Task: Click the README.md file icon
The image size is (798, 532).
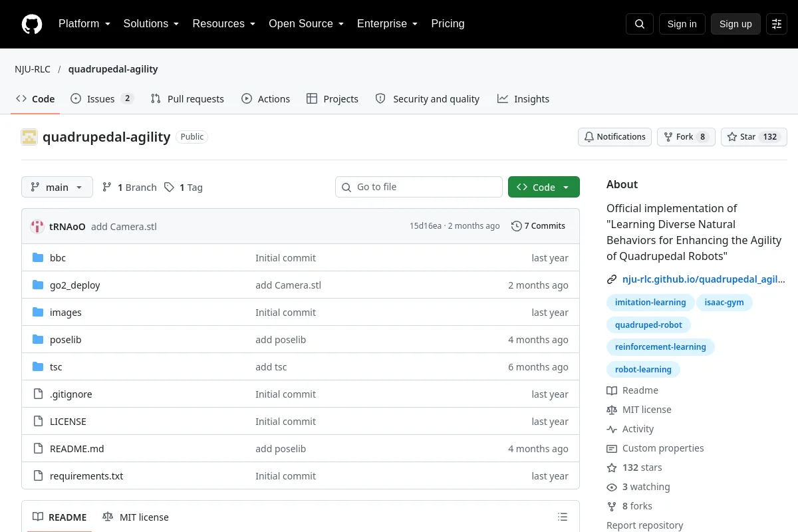Action: point(38,449)
